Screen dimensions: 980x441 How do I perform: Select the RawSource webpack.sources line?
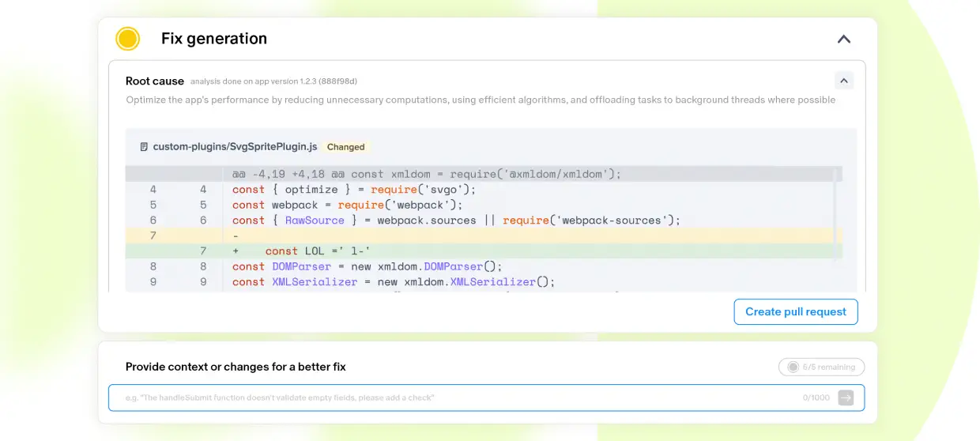pyautogui.click(x=484, y=220)
